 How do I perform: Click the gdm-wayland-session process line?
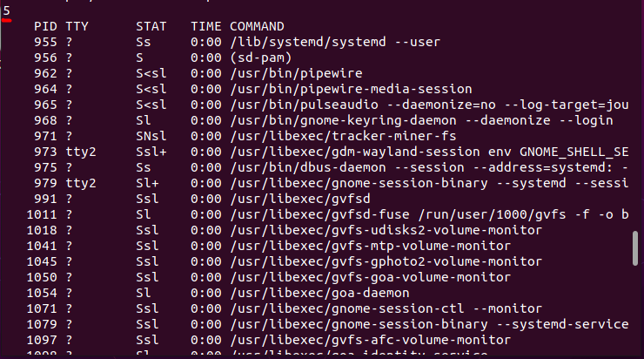coord(429,152)
